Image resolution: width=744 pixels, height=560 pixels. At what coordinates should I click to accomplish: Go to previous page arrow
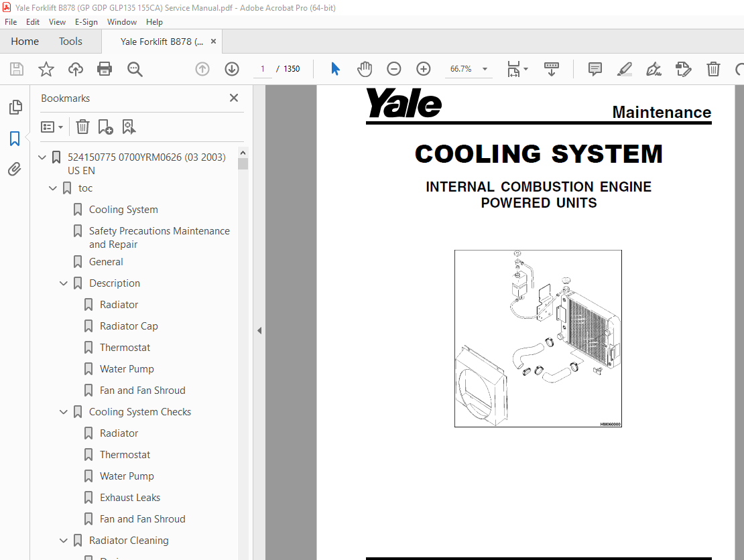[202, 69]
